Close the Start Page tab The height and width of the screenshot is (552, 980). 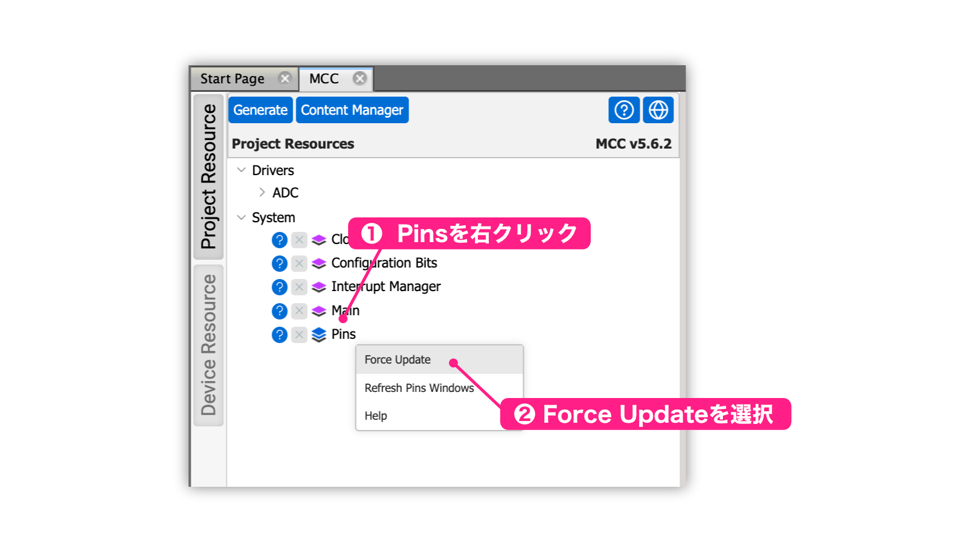285,79
